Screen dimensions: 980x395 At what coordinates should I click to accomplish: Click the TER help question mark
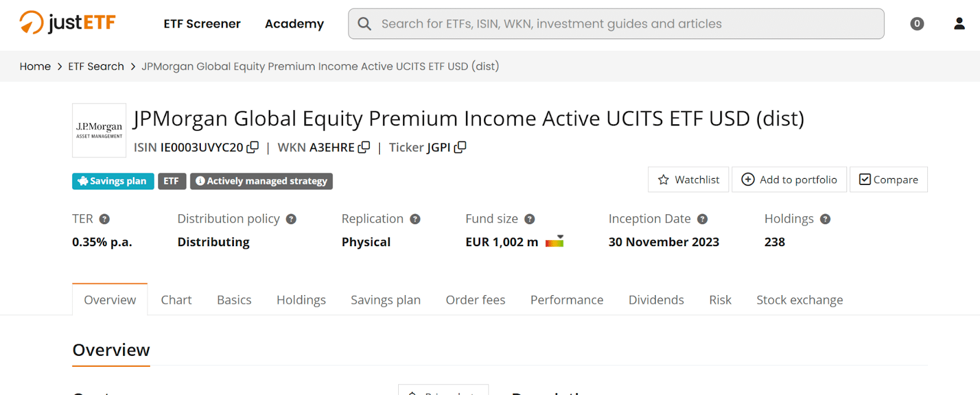pos(104,219)
